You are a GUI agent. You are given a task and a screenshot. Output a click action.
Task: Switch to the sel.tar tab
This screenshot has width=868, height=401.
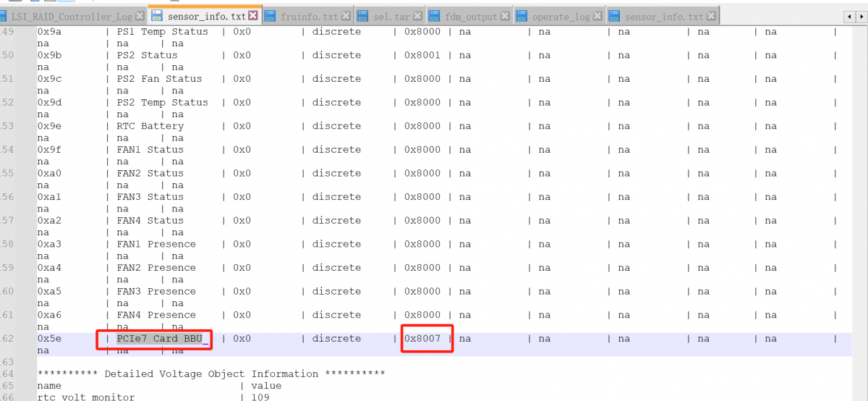[x=391, y=16]
